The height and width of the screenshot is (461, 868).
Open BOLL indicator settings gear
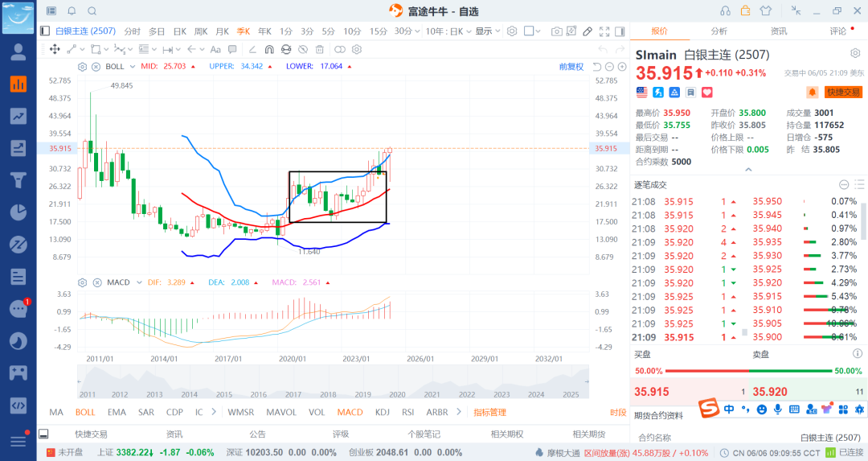82,66
